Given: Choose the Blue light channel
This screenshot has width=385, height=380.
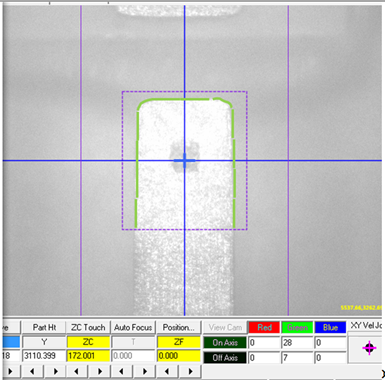Looking at the screenshot, I should (x=330, y=327).
